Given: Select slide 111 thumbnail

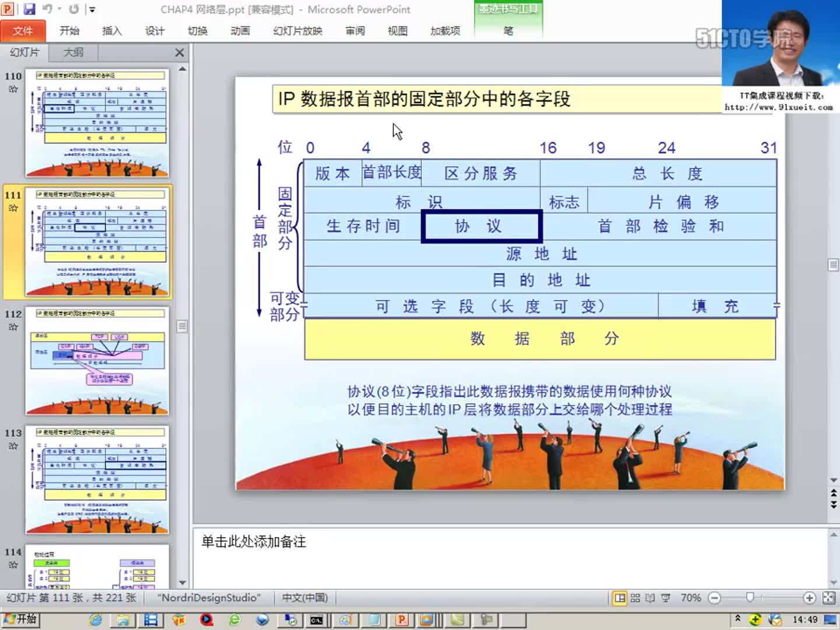Looking at the screenshot, I should pyautogui.click(x=97, y=242).
